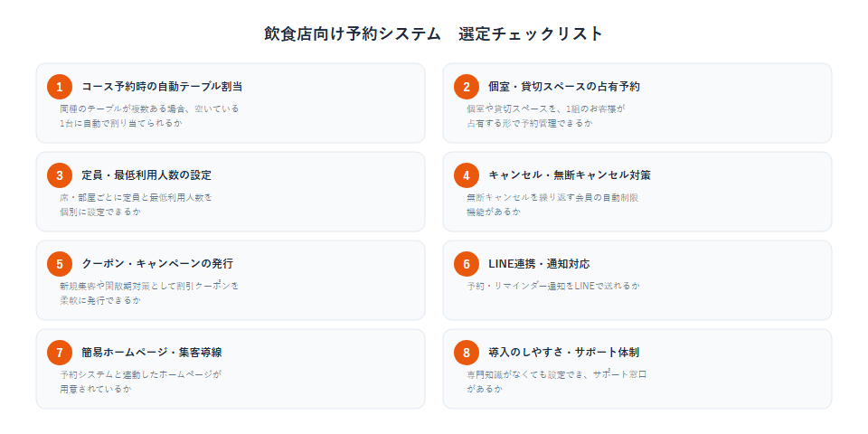This screenshot has height=434, width=868.
Task: Click the orange number 7 badge
Action: pyautogui.click(x=60, y=353)
